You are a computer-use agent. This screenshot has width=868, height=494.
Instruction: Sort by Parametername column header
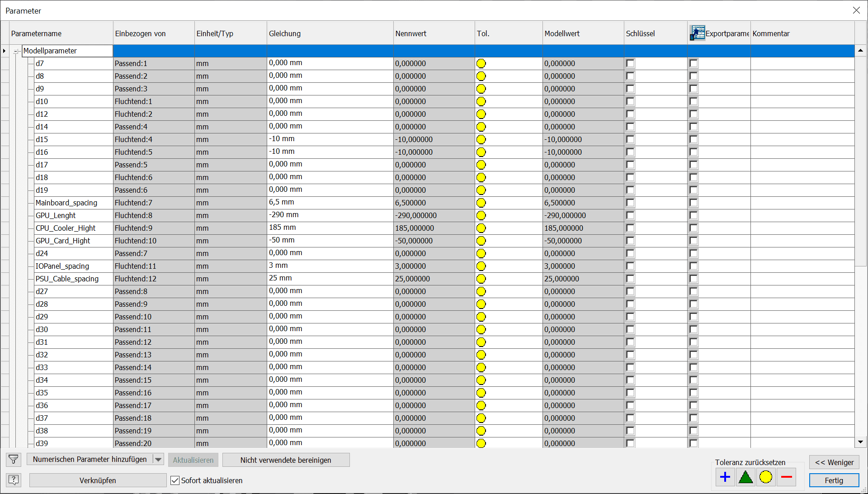pyautogui.click(x=61, y=33)
